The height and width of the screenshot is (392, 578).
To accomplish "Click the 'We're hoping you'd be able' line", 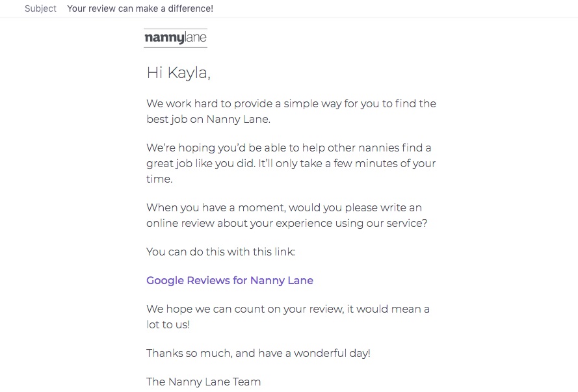I will (289, 148).
